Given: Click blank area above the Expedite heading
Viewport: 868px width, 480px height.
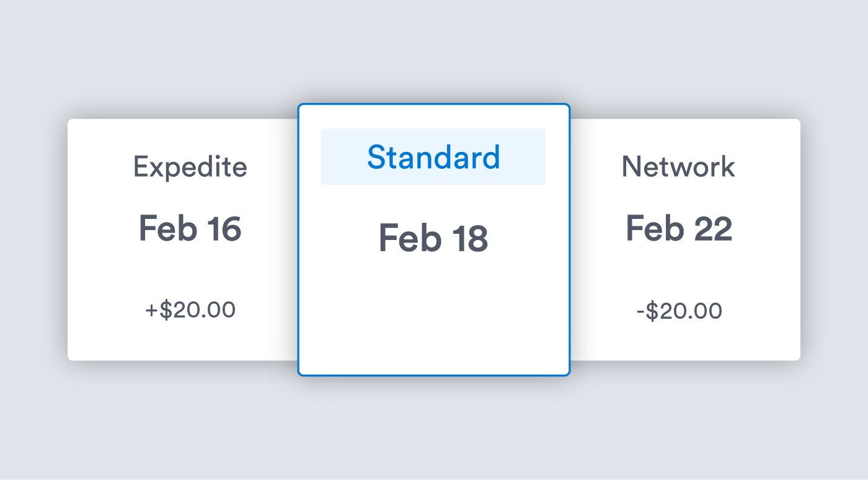Looking at the screenshot, I should (x=190, y=133).
